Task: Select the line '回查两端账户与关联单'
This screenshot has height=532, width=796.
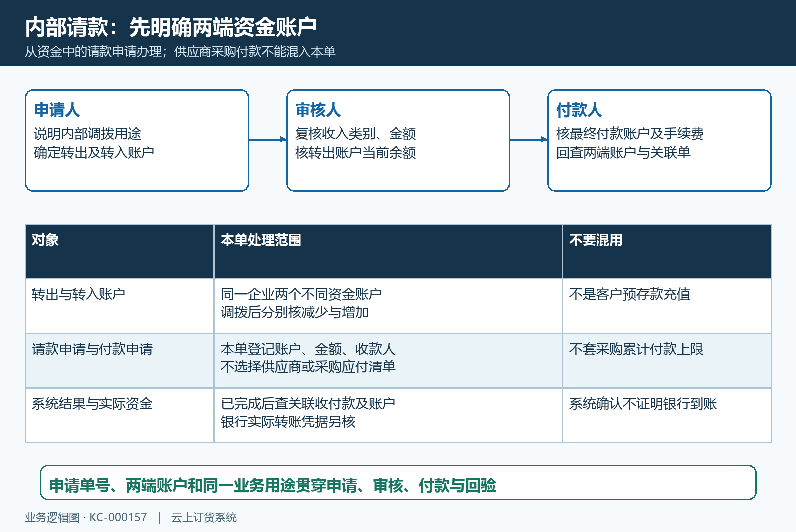Action: pyautogui.click(x=623, y=152)
